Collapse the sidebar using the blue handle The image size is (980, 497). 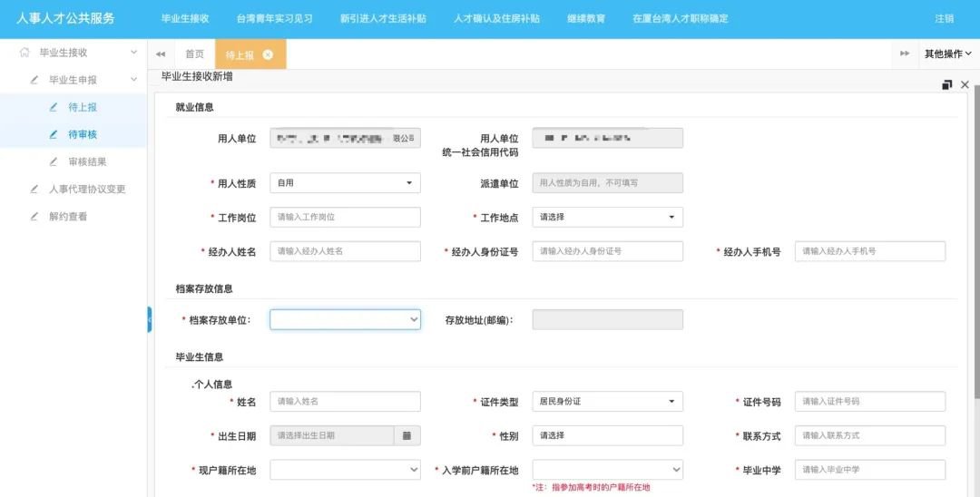coord(149,319)
